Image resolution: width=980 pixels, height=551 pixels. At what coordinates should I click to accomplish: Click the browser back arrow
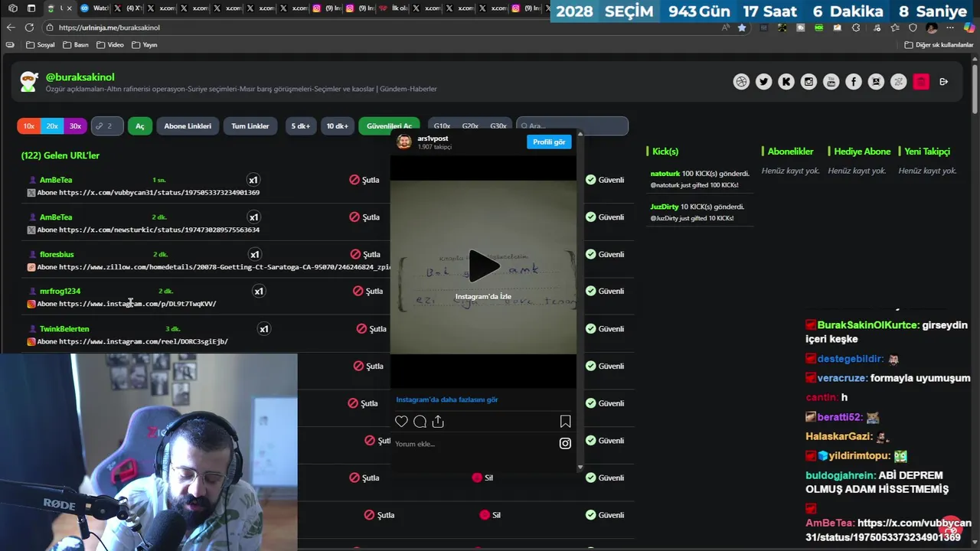[11, 28]
